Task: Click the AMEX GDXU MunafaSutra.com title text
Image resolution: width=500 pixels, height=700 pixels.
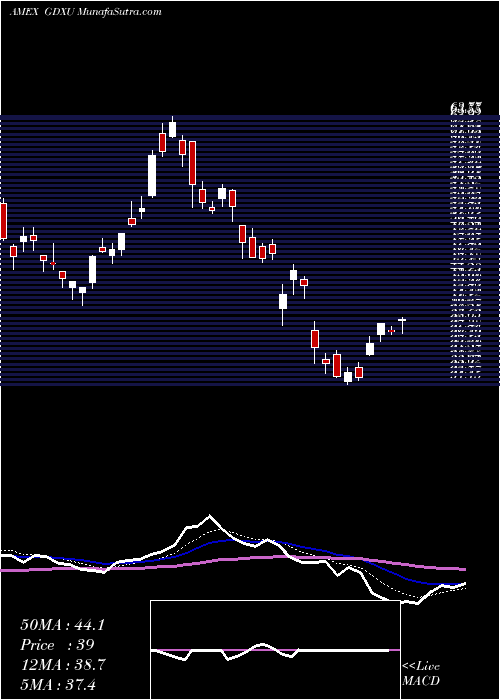Action: point(85,12)
